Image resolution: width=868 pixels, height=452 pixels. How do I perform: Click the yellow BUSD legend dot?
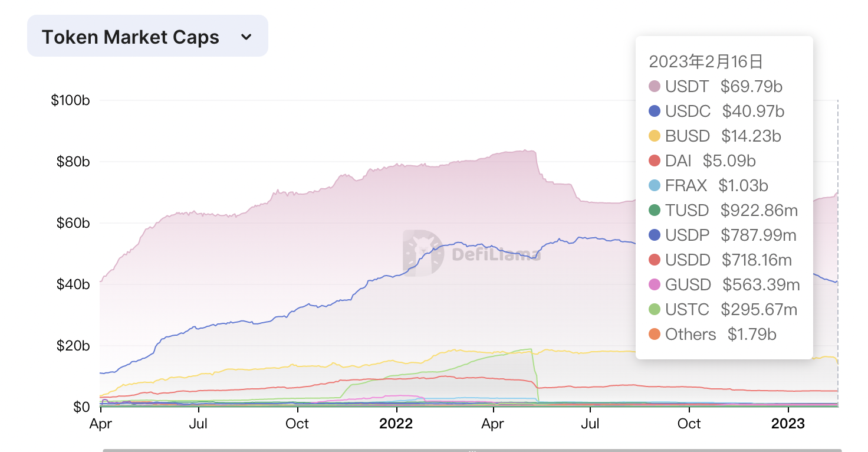654,136
